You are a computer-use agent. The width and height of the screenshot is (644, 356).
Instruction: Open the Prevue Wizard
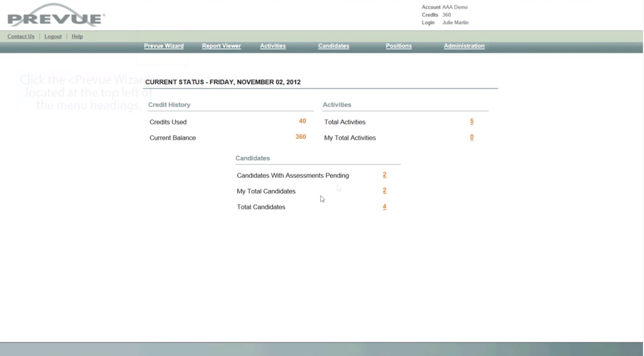[x=164, y=46]
